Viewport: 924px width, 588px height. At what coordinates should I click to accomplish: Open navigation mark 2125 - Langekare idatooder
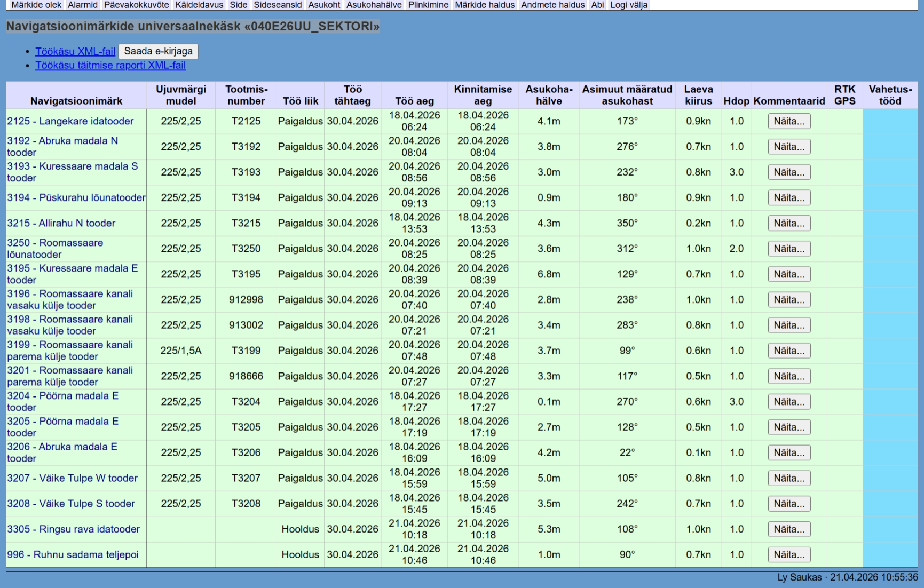70,121
